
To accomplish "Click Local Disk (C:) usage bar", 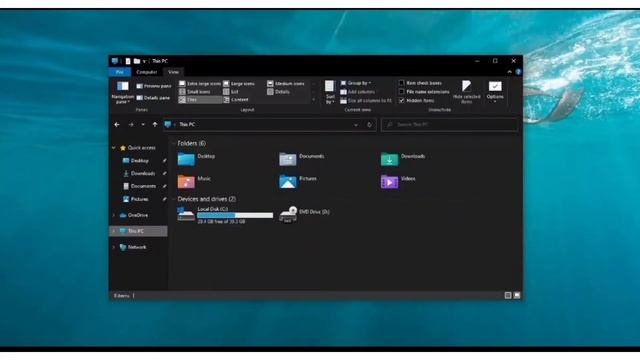I will (235, 215).
